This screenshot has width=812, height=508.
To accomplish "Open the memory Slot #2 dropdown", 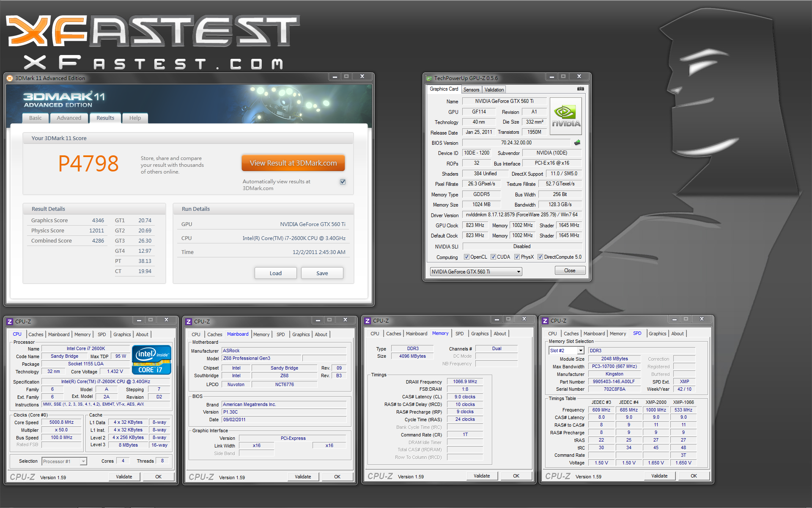I will coord(566,351).
